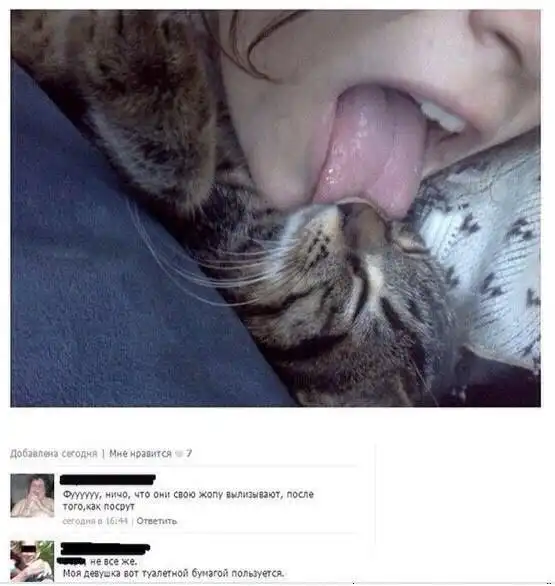This screenshot has width=555, height=586.
Task: Open the second commenter's blacked-out name link
Action: click(x=105, y=549)
